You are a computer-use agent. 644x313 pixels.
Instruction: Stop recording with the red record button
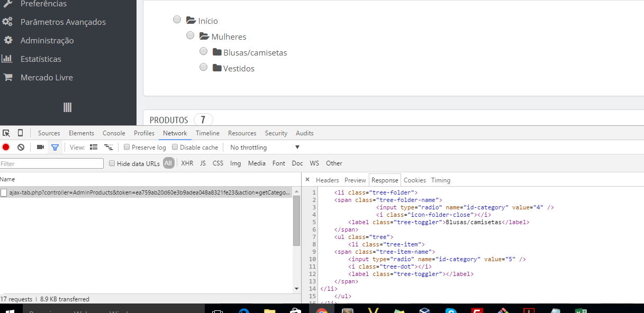coord(6,148)
